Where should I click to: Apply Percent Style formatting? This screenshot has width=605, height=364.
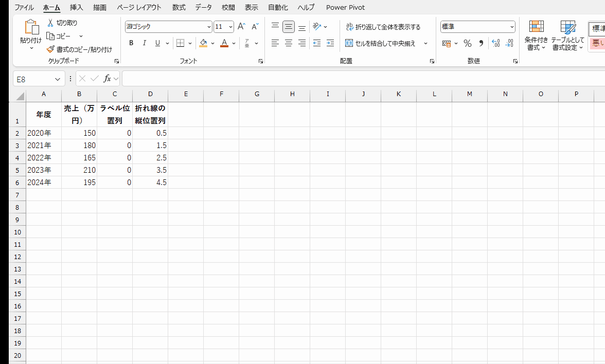[x=467, y=43]
